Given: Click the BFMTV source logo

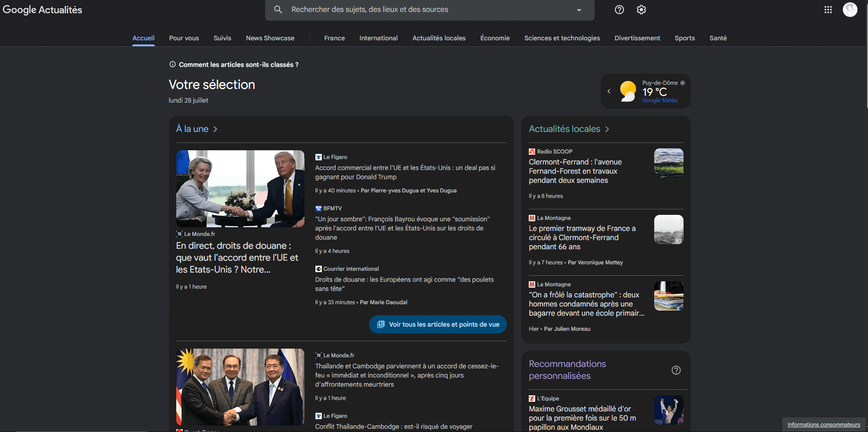Looking at the screenshot, I should tap(319, 208).
